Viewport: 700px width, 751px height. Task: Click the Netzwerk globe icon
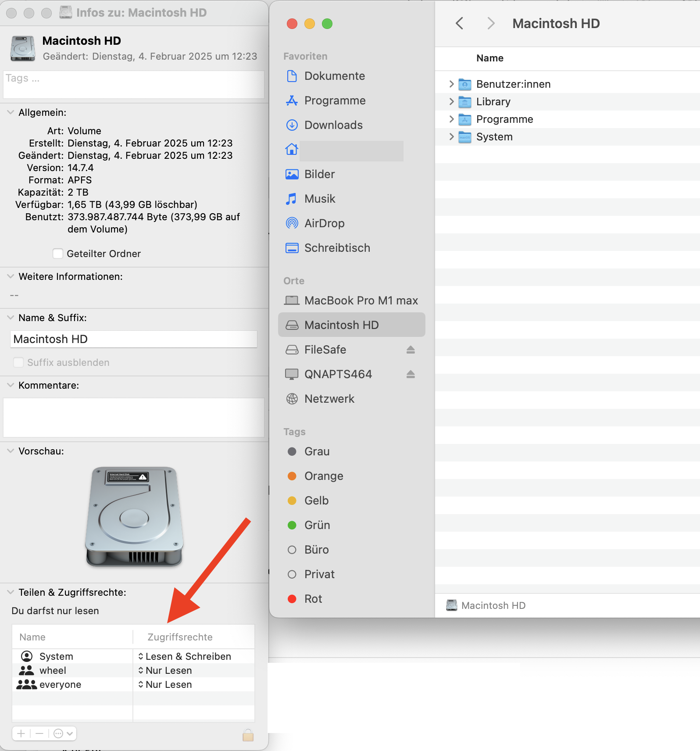(x=292, y=399)
